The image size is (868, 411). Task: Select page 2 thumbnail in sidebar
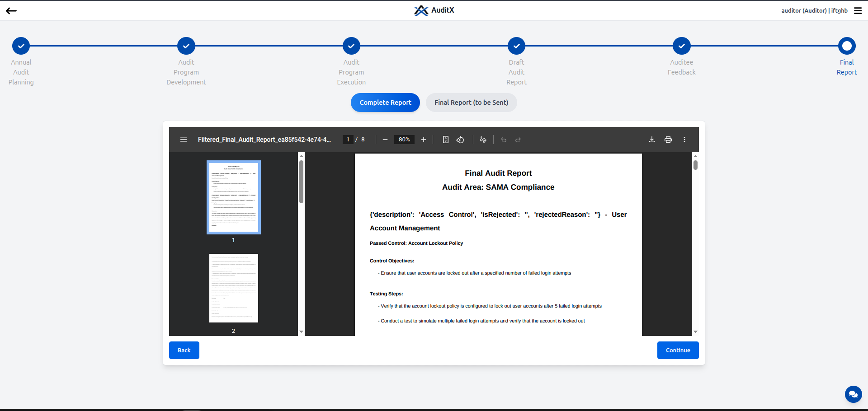click(234, 288)
